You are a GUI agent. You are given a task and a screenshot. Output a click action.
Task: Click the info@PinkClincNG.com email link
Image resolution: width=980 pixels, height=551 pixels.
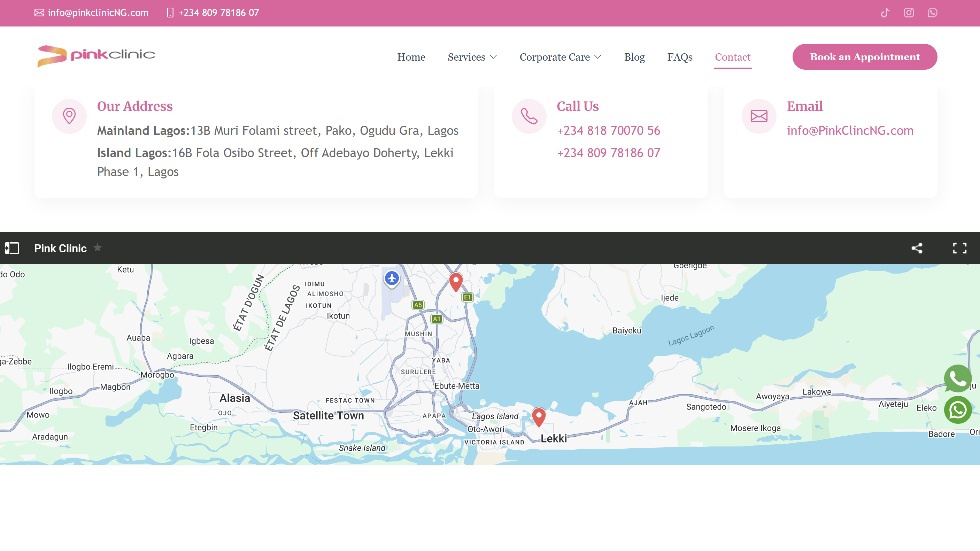(850, 131)
